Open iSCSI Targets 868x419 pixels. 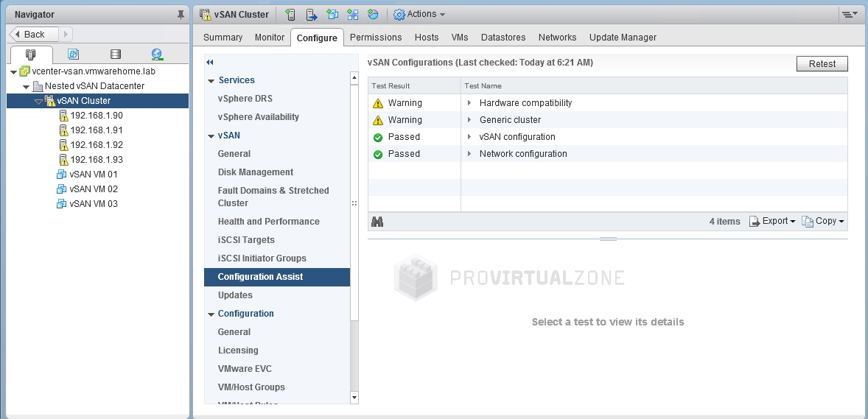coord(246,239)
